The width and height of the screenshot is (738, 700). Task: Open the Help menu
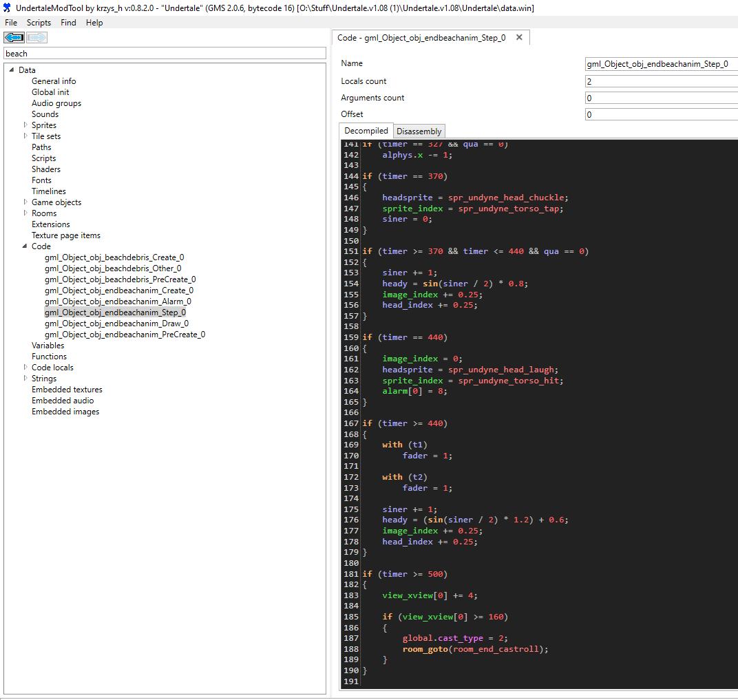tap(94, 23)
